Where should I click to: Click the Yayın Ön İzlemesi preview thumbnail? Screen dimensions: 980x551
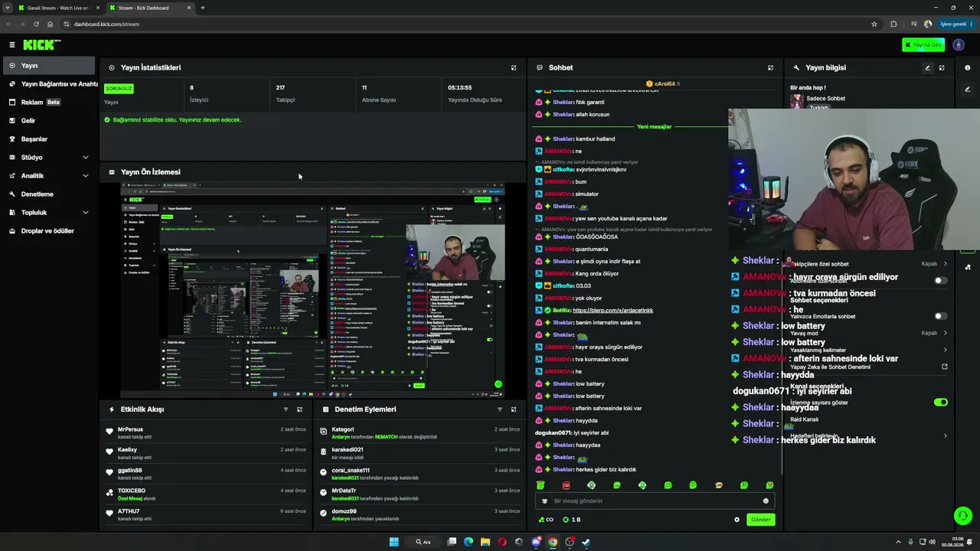(312, 290)
